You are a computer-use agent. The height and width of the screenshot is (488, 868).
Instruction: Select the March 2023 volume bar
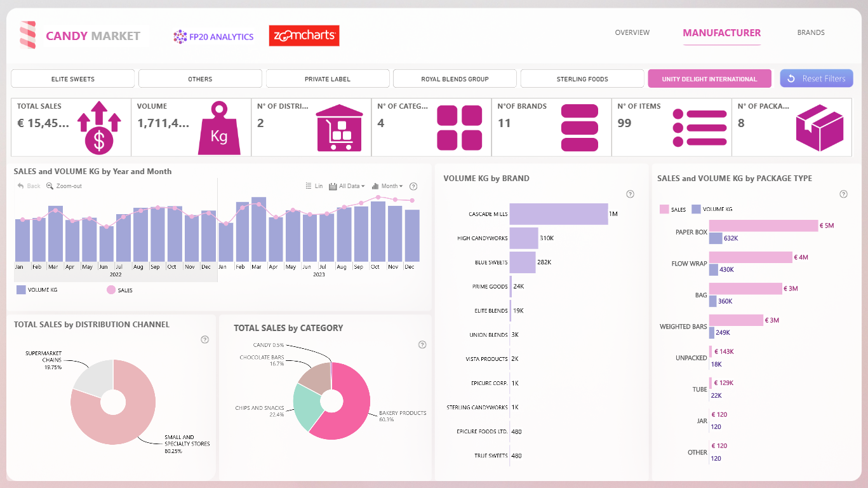[x=258, y=229]
